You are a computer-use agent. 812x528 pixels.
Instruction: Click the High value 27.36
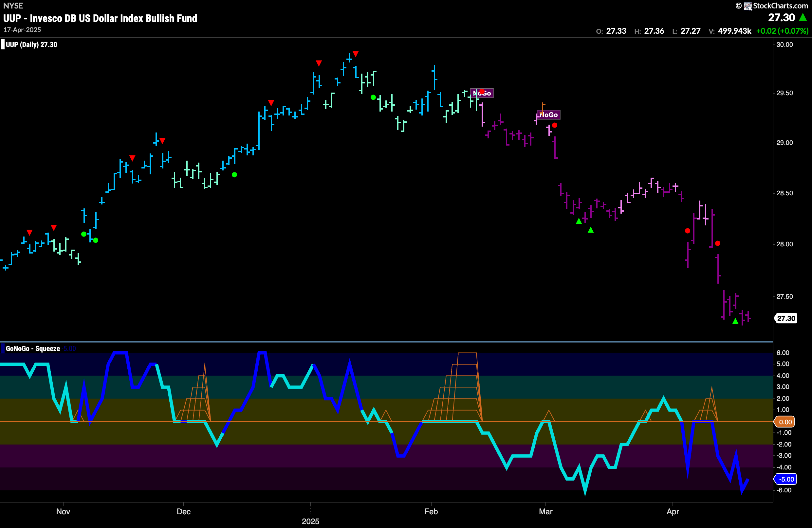[654, 31]
